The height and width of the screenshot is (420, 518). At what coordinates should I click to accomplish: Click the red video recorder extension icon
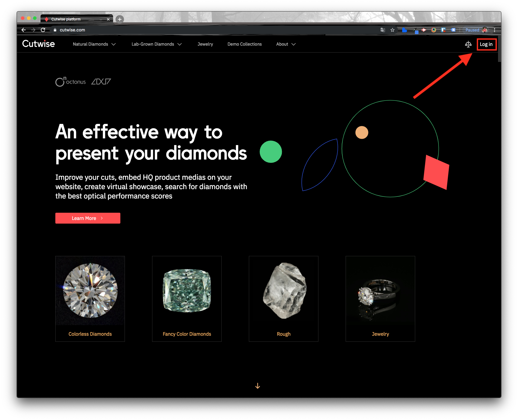click(424, 30)
